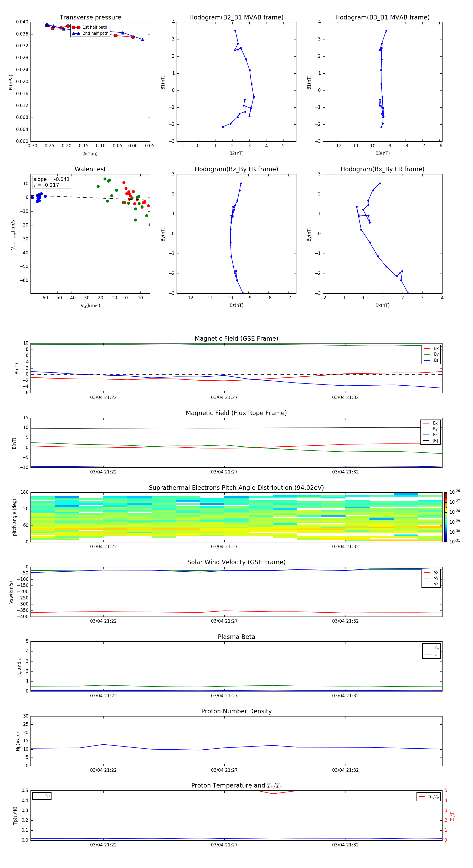Click the 'Bz(nT)' x-axis label
Screen dimensions: 473x868
[236, 305]
